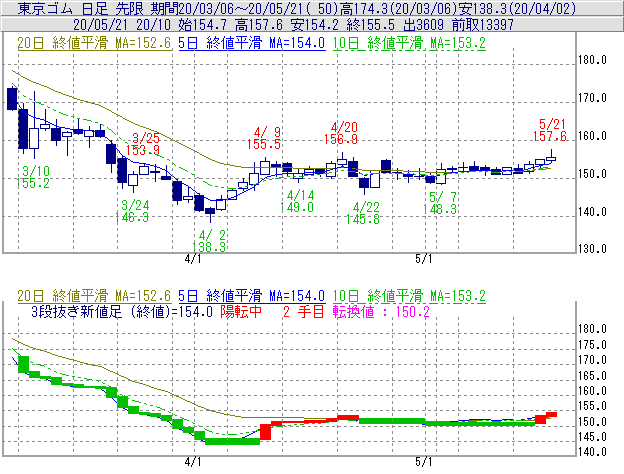This screenshot has height=474, width=624.
Task: Click upper chart price axis '180.0'
Action: [x=592, y=60]
